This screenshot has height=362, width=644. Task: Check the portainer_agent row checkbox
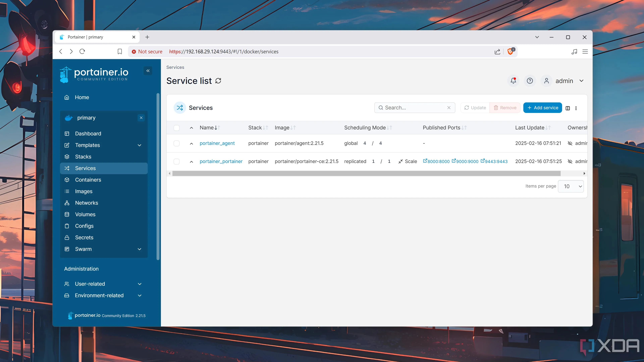176,143
